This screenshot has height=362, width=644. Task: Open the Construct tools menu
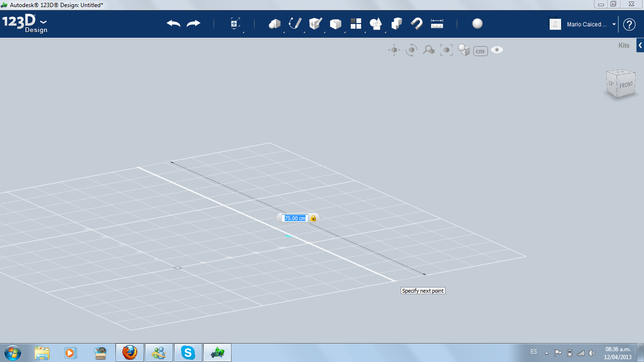(315, 24)
